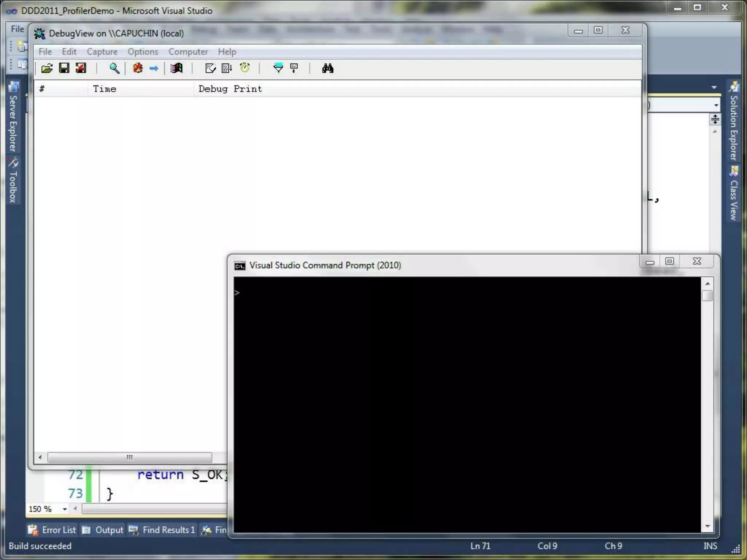Toggle Capture with the magnifying glass icon

click(114, 68)
